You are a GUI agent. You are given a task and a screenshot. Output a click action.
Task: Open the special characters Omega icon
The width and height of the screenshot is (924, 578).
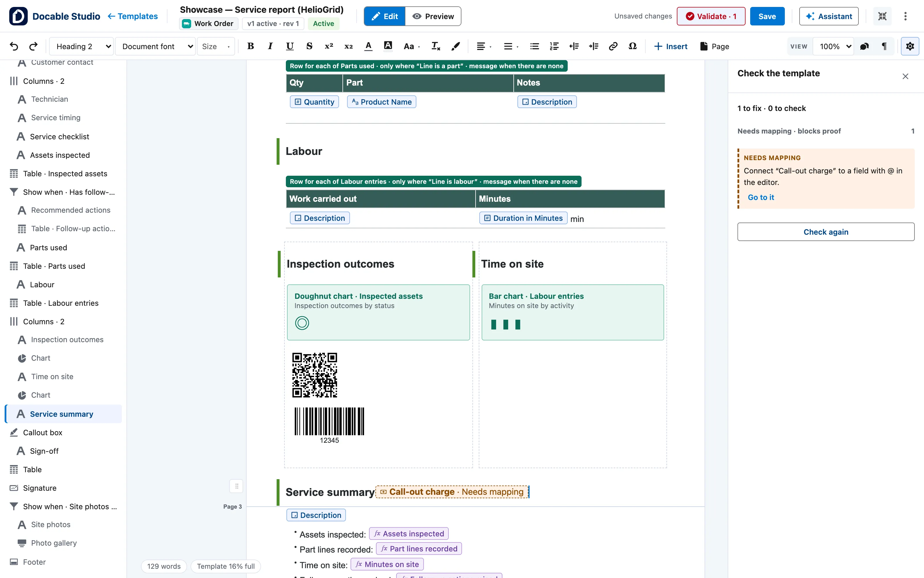632,46
